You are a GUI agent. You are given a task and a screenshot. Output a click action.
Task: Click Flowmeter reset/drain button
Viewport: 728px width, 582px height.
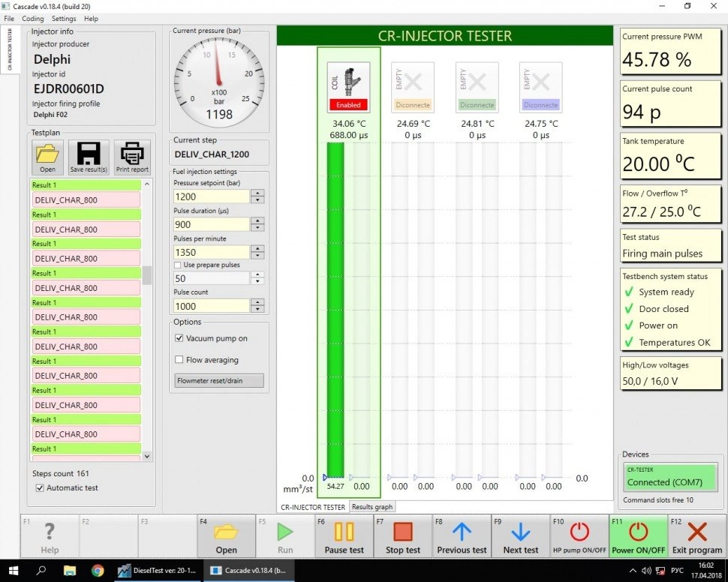[219, 380]
